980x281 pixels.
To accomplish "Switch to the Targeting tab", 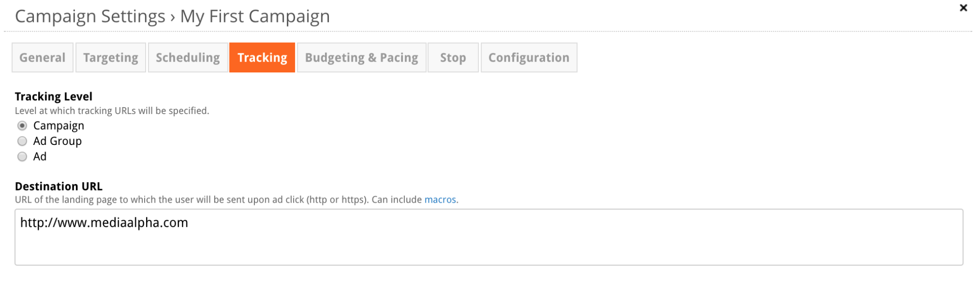I will click(111, 58).
